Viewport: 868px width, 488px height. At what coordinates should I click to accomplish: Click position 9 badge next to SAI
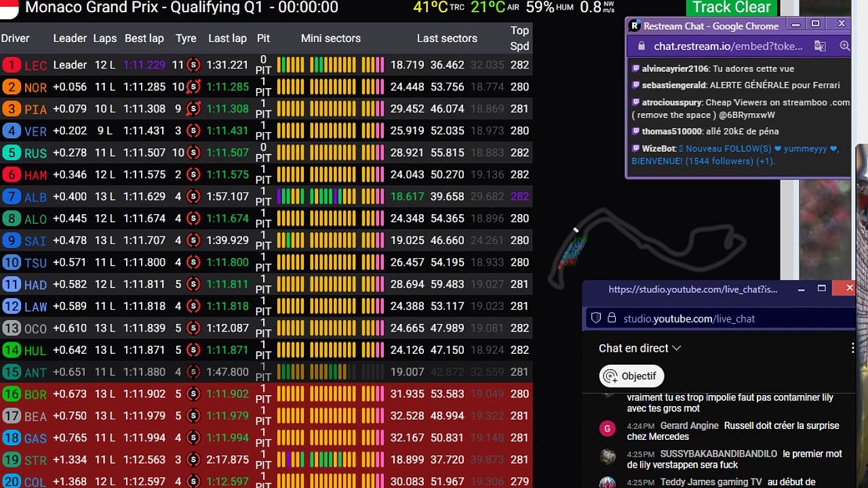click(12, 240)
